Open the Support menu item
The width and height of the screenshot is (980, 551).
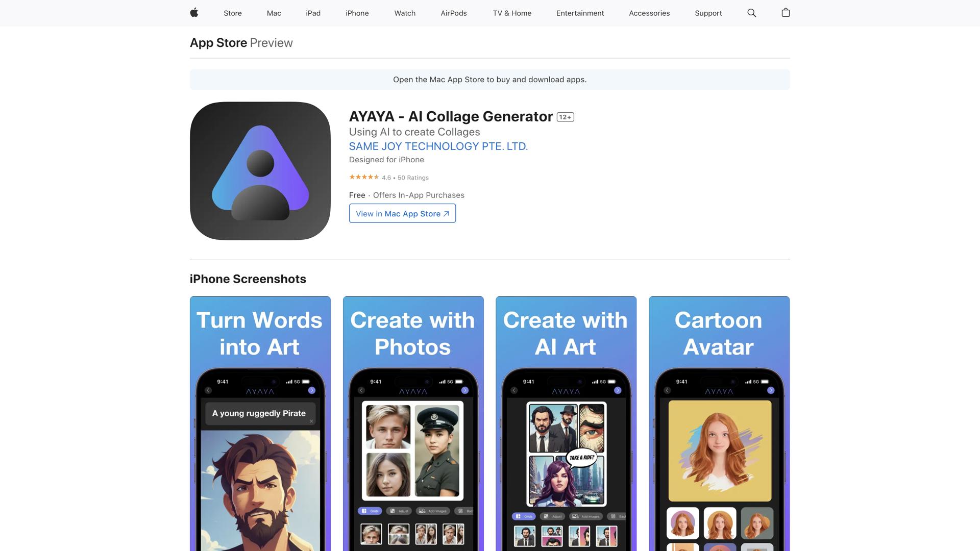tap(708, 13)
